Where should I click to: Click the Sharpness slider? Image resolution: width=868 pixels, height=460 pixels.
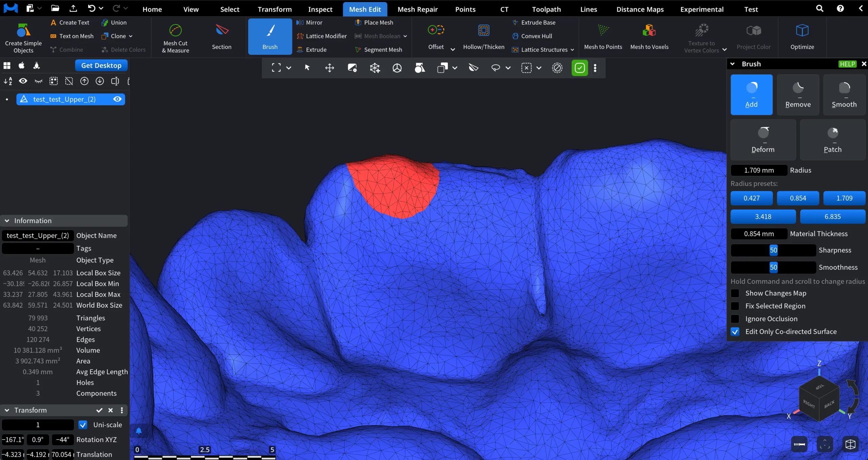tap(773, 250)
